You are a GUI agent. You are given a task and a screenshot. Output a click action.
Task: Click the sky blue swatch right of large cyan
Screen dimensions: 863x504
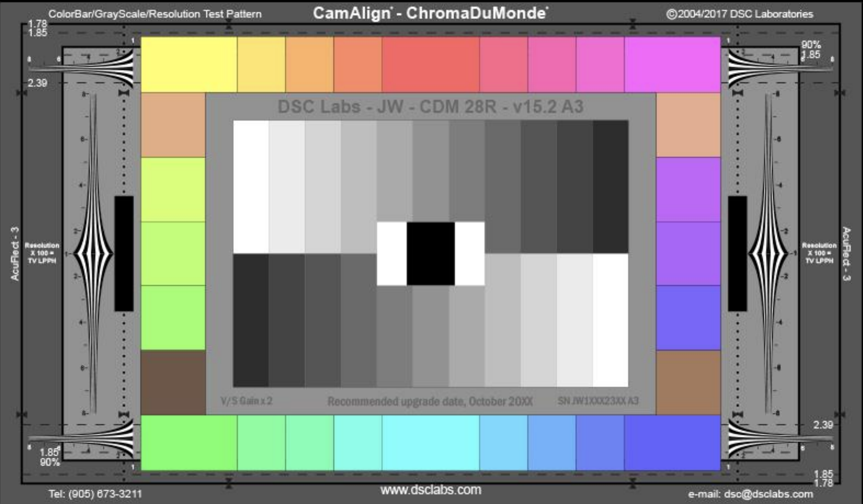[504, 443]
